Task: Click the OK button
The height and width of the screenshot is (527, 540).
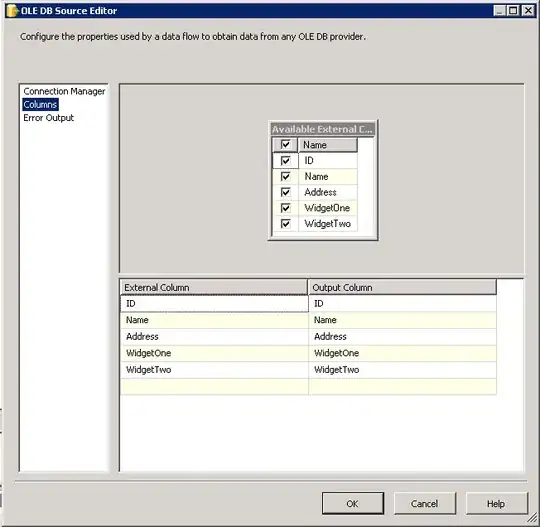Action: point(353,503)
